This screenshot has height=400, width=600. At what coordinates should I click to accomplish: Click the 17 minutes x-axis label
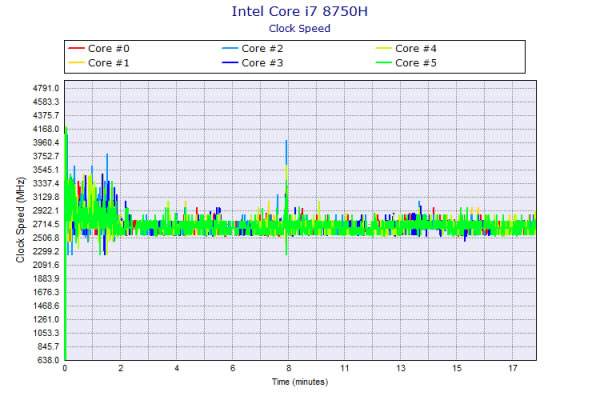click(x=513, y=368)
